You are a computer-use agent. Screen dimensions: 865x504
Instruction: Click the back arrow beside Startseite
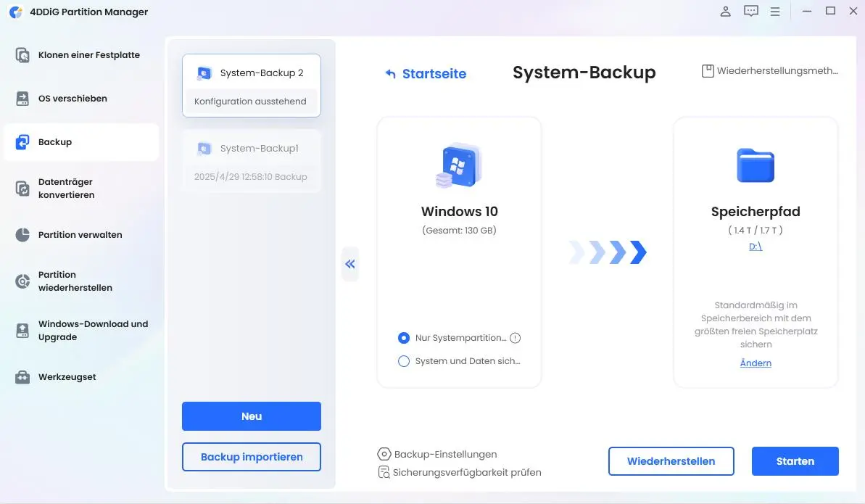click(391, 74)
